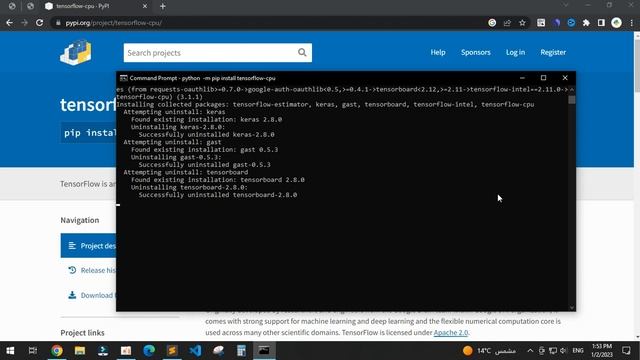This screenshot has width=640, height=360.
Task: Select Release history navigation tab
Action: (91, 270)
